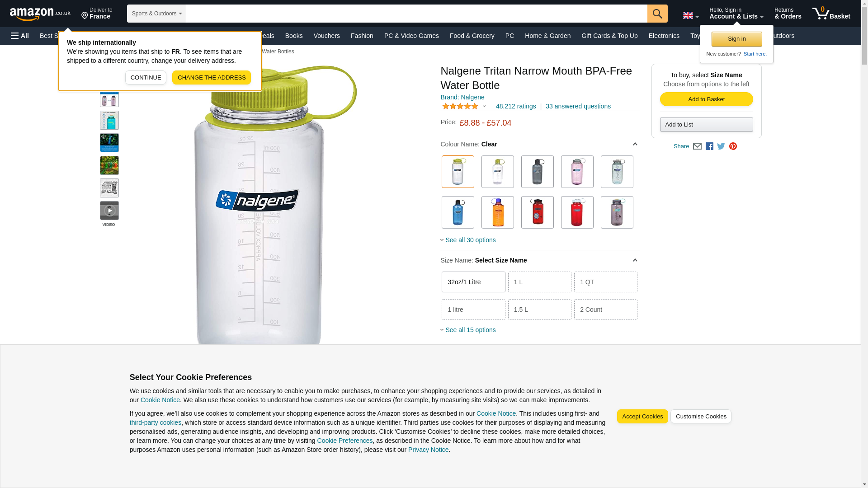Open the Fashion navigation item
The width and height of the screenshot is (868, 488).
click(x=362, y=36)
